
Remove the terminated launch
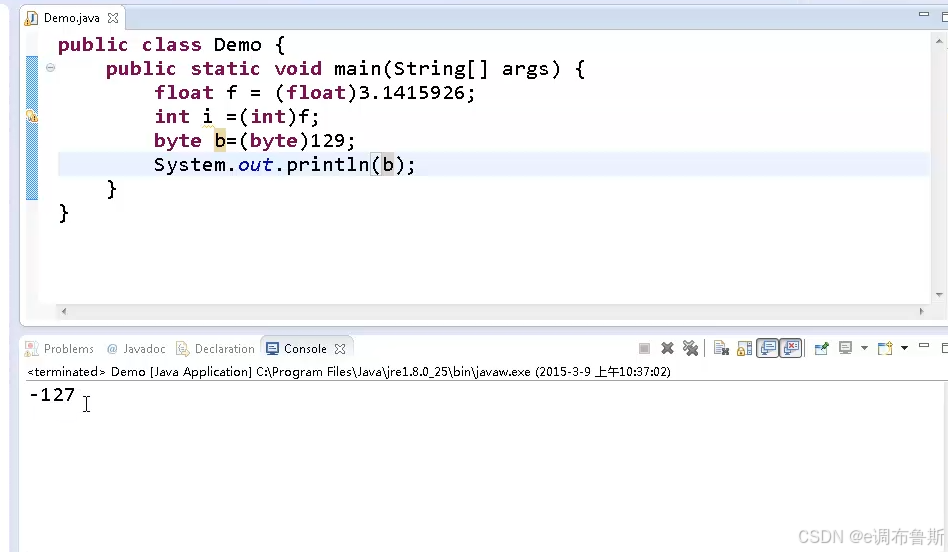pyautogui.click(x=667, y=348)
